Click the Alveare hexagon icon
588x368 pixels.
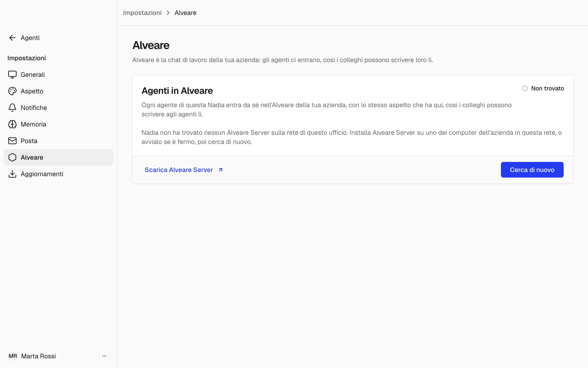click(12, 157)
